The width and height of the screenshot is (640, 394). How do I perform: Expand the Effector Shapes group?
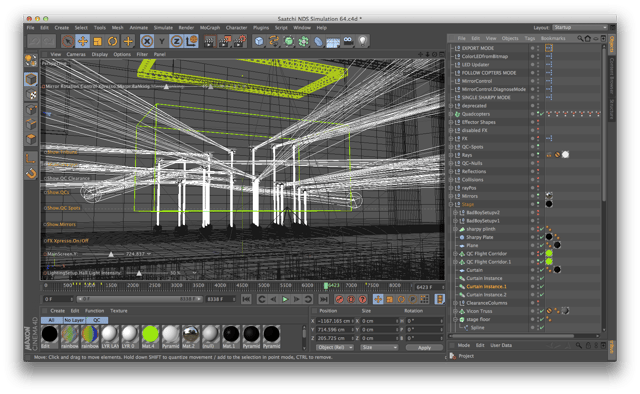tap(451, 122)
